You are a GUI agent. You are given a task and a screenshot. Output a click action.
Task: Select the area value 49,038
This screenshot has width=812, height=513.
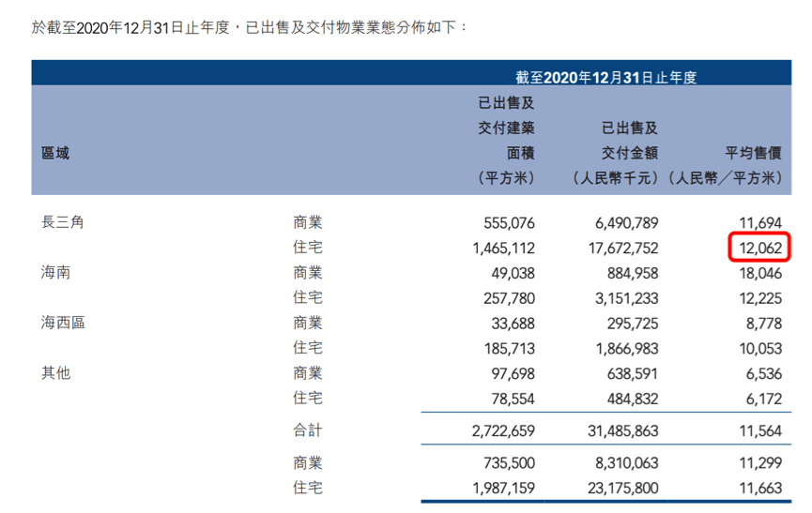tap(513, 273)
